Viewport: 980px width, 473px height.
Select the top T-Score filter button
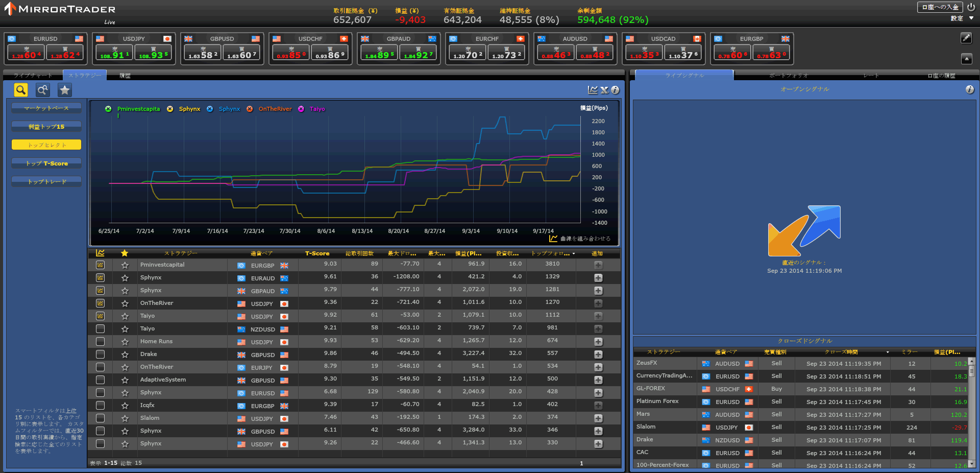click(46, 163)
